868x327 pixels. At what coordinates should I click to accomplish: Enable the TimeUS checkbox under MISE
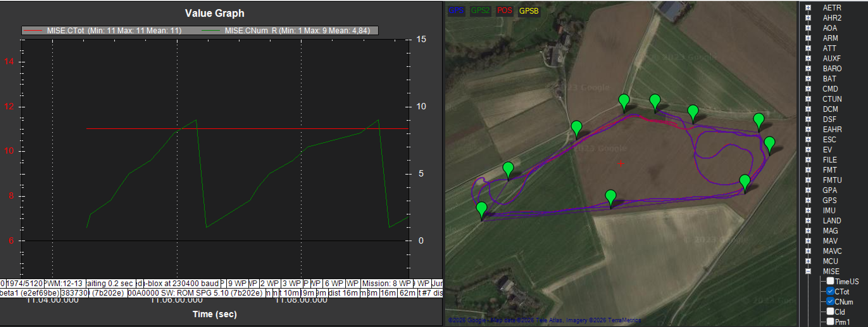[830, 281]
